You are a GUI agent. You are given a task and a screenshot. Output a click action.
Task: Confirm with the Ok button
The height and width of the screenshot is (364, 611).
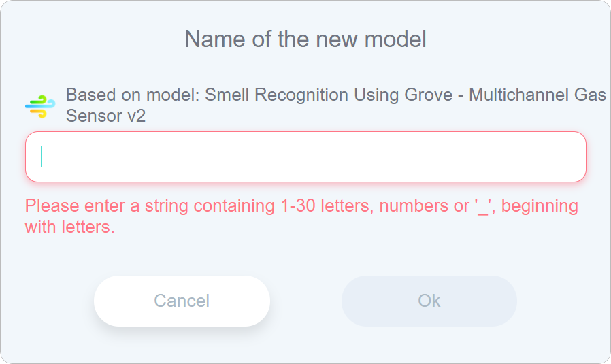429,301
